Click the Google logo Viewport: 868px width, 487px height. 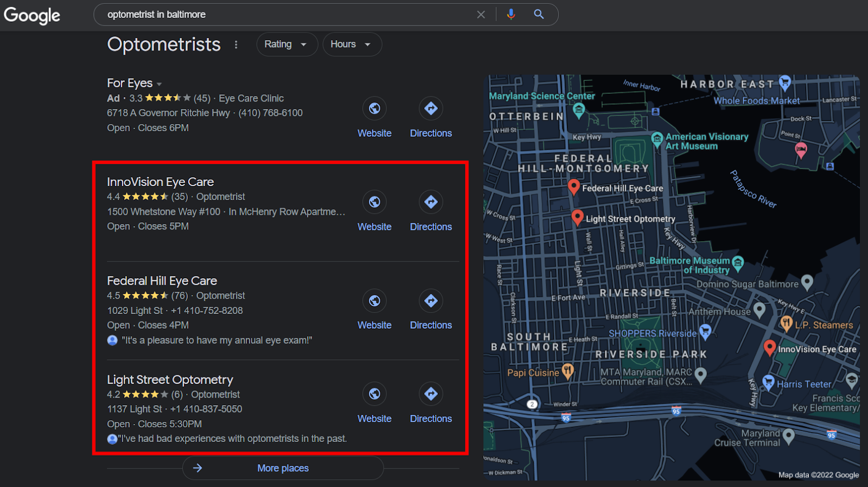click(32, 15)
